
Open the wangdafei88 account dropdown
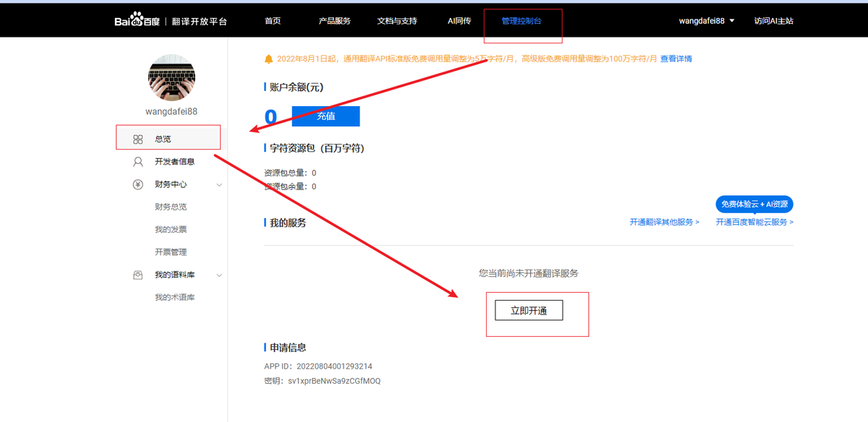(x=707, y=21)
